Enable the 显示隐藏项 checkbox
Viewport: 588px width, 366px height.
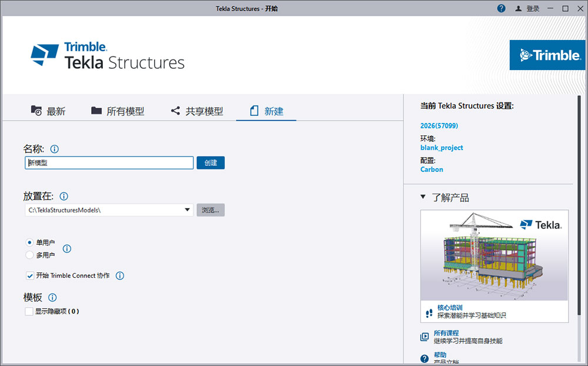click(x=28, y=310)
